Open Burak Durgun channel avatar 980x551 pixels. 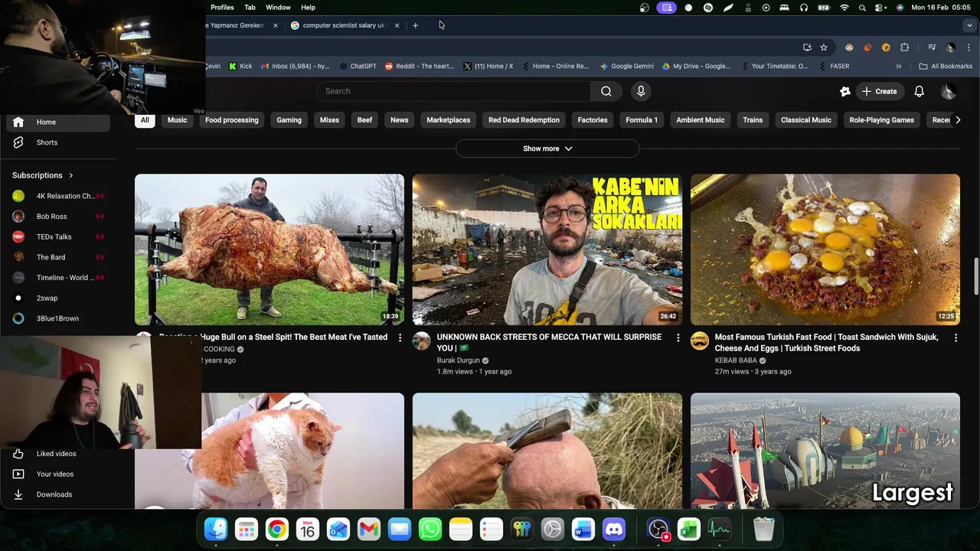[422, 341]
